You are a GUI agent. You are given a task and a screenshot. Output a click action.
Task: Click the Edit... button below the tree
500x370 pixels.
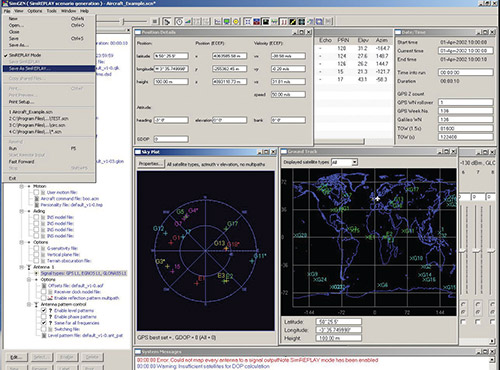(16, 357)
